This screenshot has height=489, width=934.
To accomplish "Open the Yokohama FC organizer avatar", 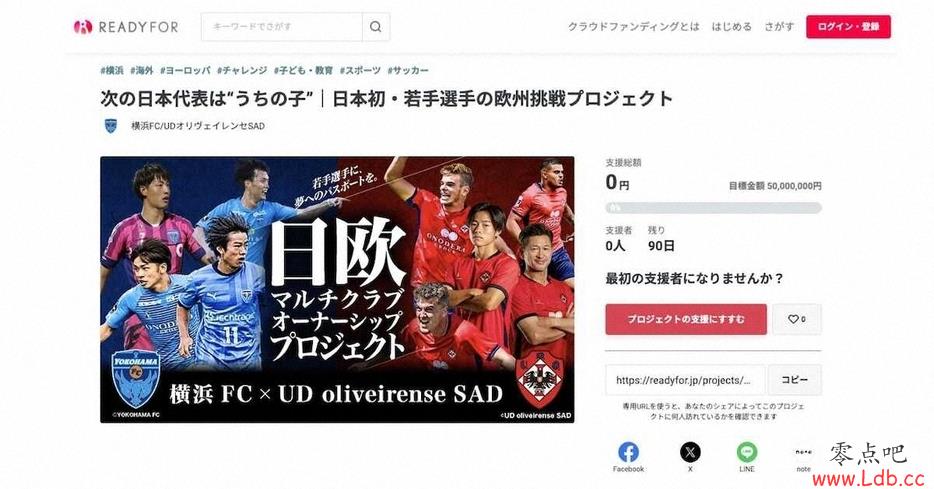I will 111,126.
